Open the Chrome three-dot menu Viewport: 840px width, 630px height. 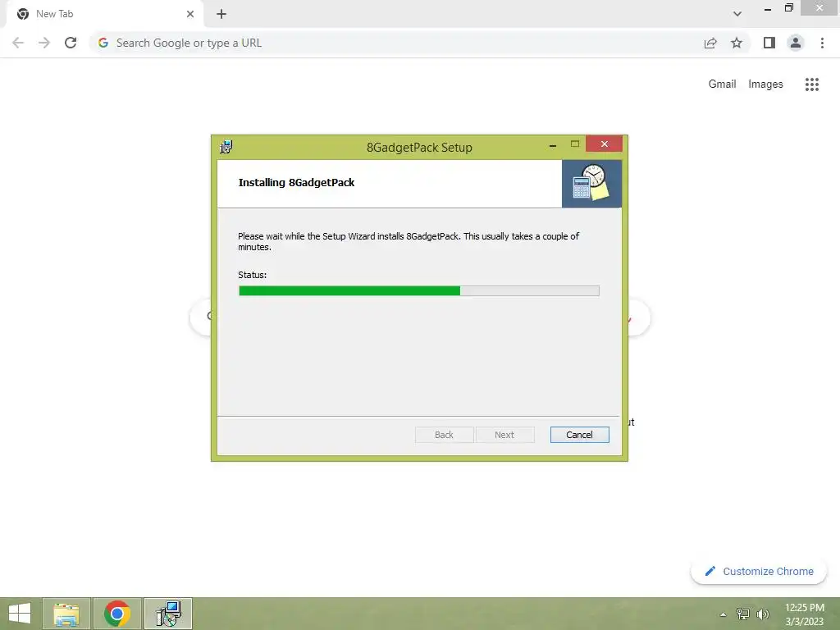tap(822, 43)
